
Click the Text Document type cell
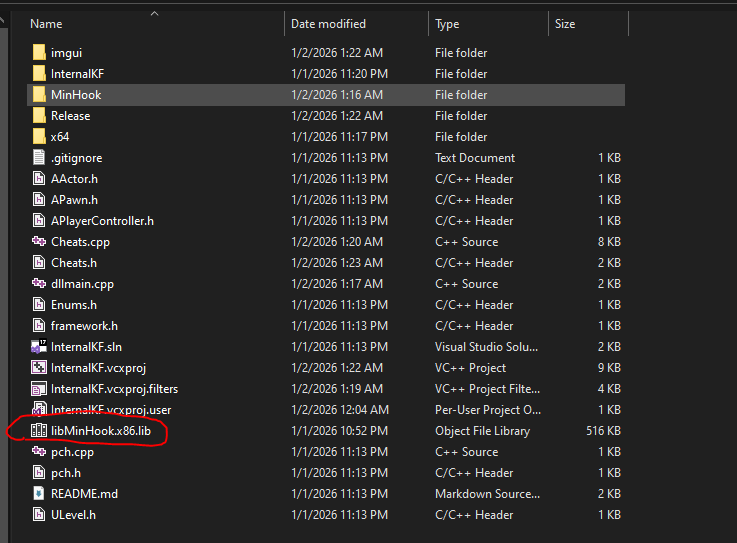(x=475, y=157)
